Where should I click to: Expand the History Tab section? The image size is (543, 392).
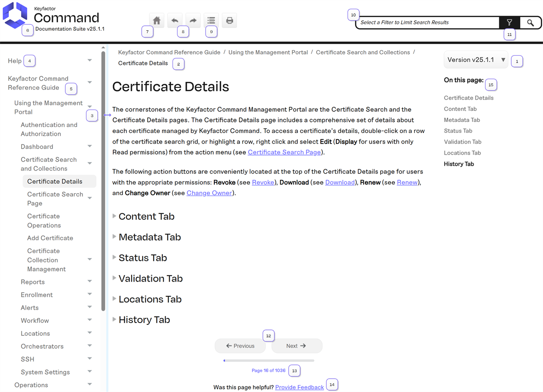[x=144, y=320]
